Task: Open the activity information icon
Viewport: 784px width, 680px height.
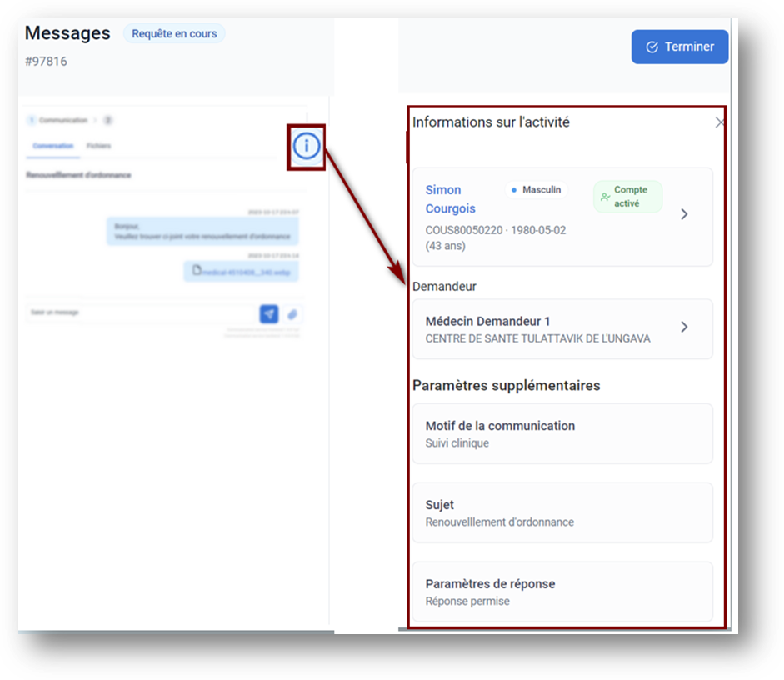Action: pyautogui.click(x=306, y=146)
